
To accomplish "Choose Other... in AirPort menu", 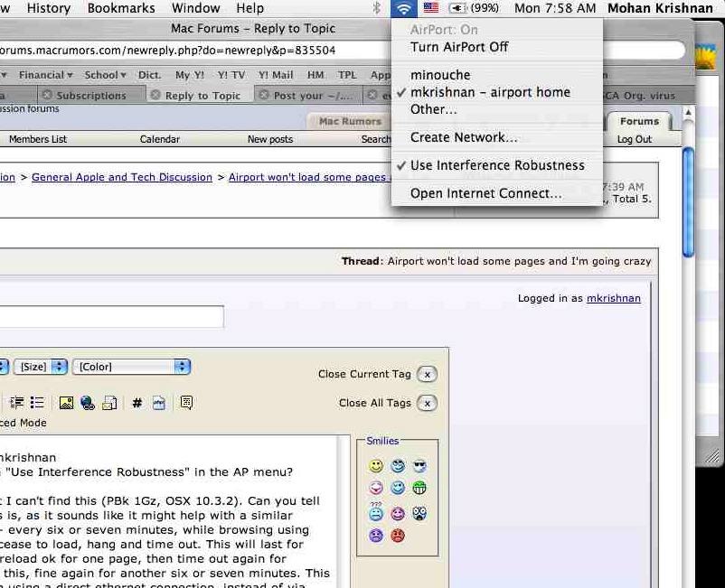I will (x=497, y=109).
